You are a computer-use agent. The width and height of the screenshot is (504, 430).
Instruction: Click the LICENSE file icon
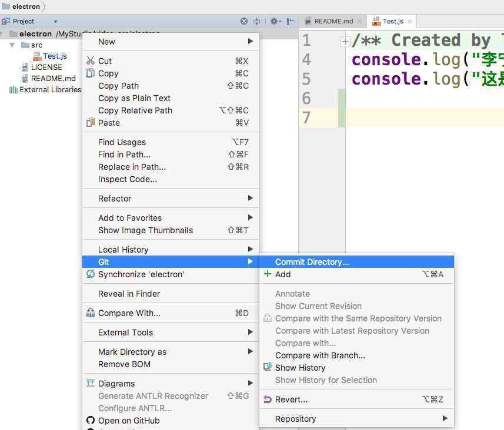coord(25,68)
